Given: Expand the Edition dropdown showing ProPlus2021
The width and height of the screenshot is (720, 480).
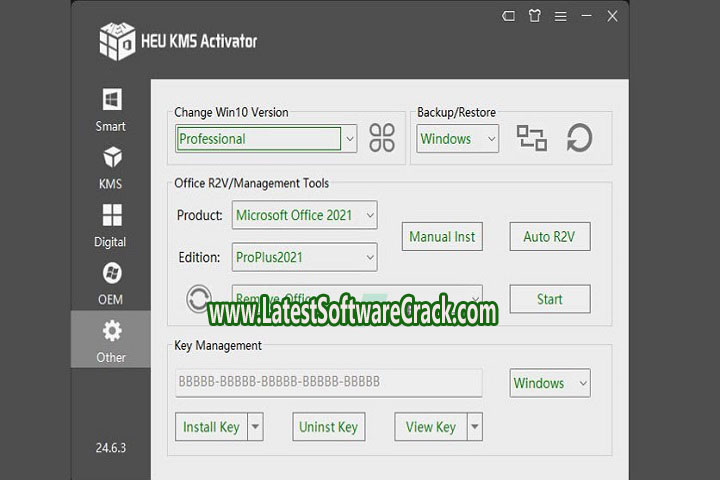Looking at the screenshot, I should pos(370,257).
